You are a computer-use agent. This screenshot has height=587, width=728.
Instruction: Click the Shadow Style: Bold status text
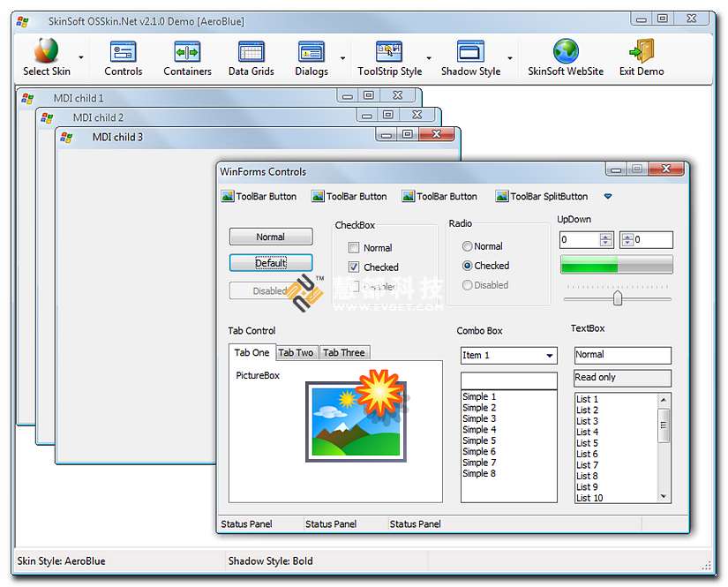pyautogui.click(x=270, y=561)
